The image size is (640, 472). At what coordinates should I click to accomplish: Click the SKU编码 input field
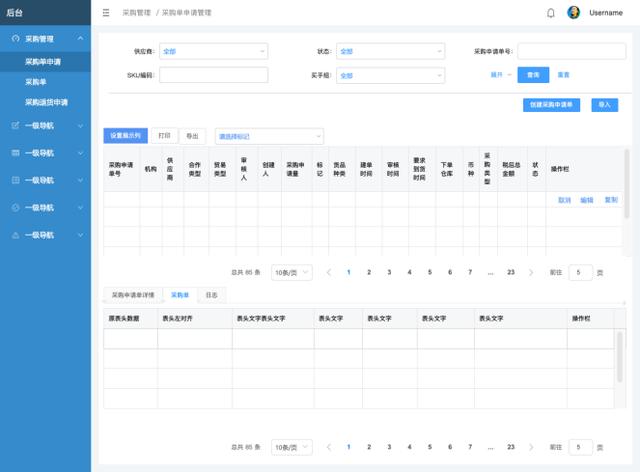point(213,75)
